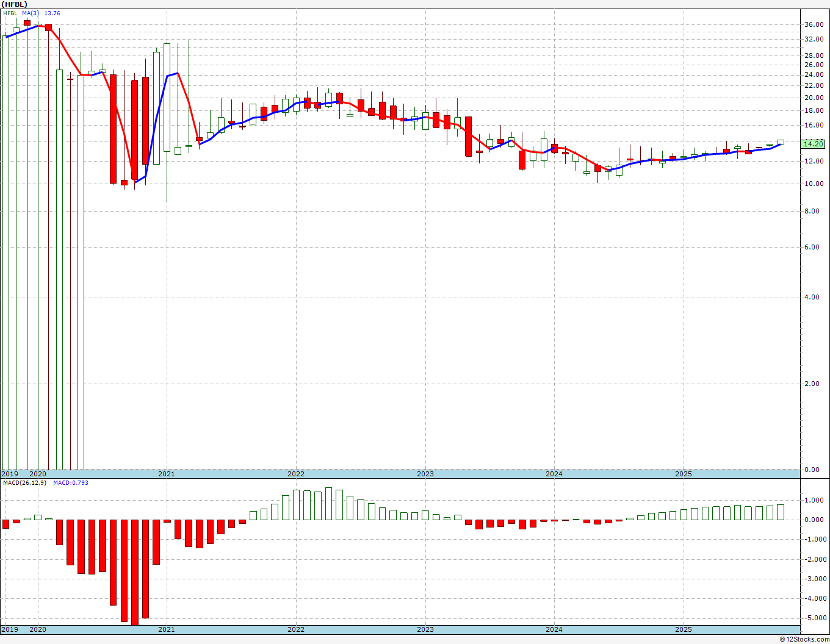Screen dimensions: 830x644
Task: Select 2019 on the MACD panel time axis
Action: [10, 629]
